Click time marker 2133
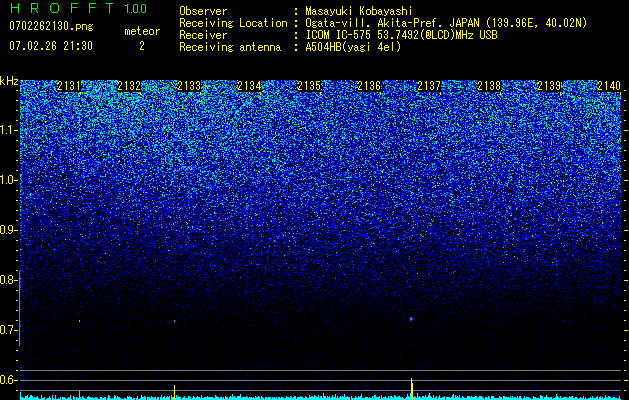Screen dimensions: 629x400 (189, 86)
